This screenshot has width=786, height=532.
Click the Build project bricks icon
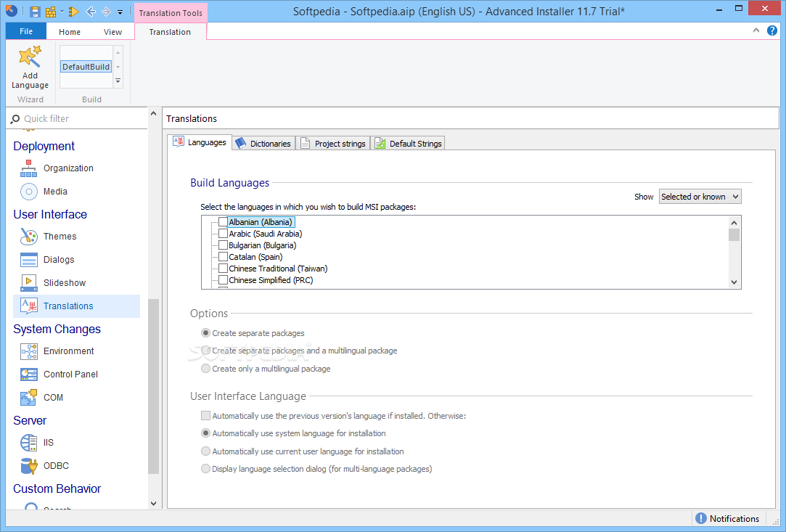pos(51,12)
